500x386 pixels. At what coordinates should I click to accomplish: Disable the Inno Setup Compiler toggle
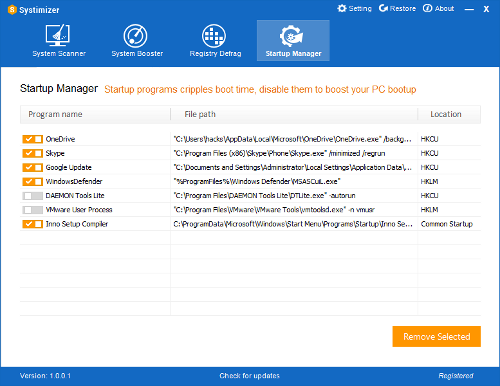click(33, 224)
